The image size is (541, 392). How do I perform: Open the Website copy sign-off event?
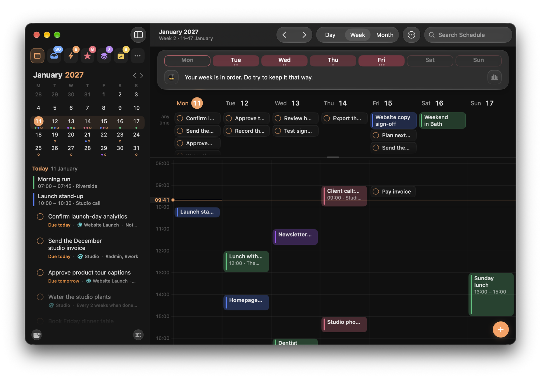point(393,121)
